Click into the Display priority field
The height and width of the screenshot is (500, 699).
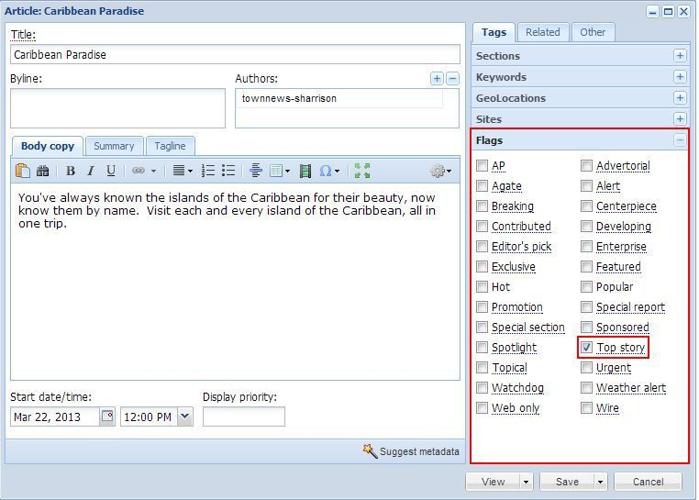[243, 417]
